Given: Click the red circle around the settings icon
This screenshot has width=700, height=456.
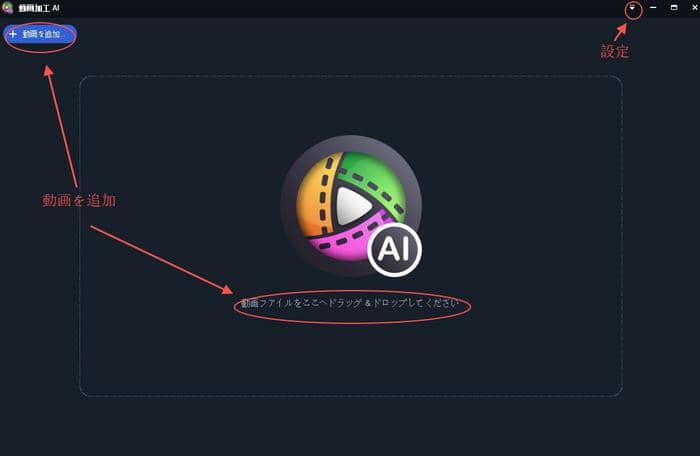Looking at the screenshot, I should click(x=633, y=10).
